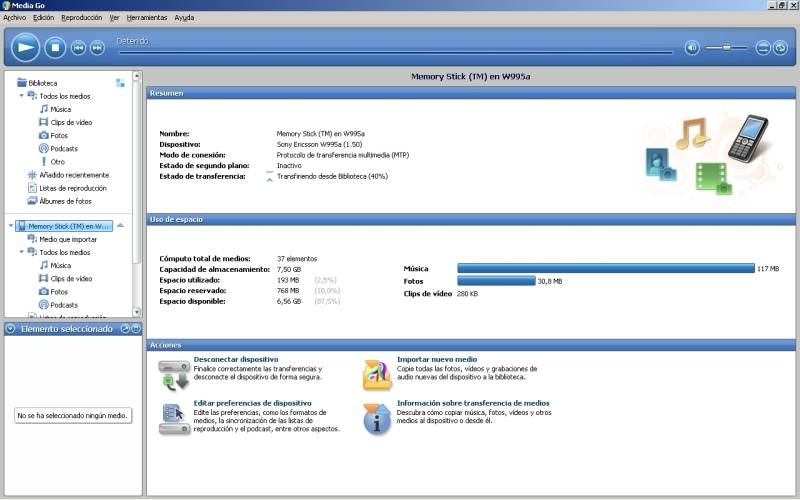This screenshot has width=800, height=500.
Task: Skip to next track button
Action: 97,48
